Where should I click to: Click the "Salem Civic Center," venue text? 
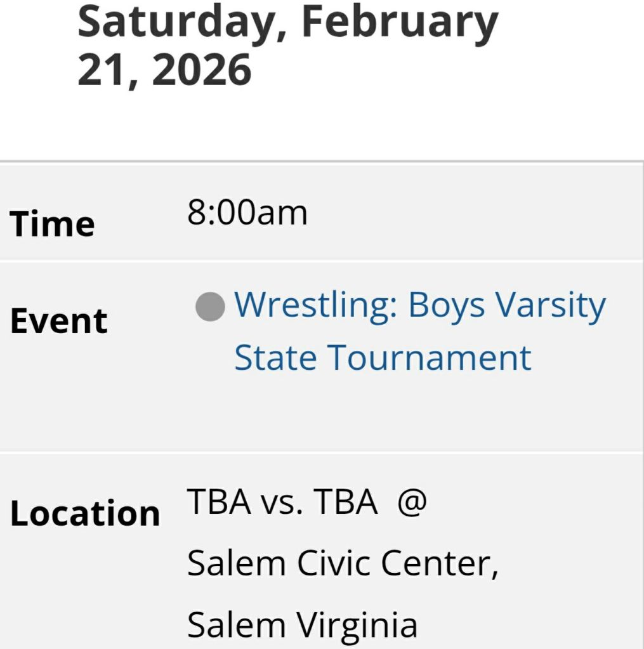(x=343, y=563)
